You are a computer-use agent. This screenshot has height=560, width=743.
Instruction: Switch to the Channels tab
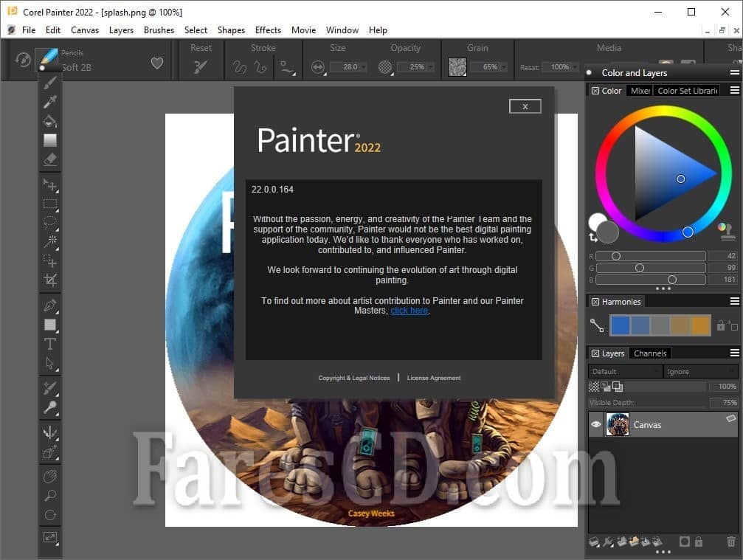tap(650, 353)
